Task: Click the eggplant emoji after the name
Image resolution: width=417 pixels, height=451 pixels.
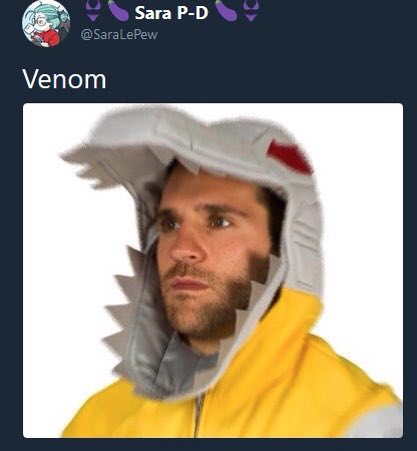Action: [226, 11]
